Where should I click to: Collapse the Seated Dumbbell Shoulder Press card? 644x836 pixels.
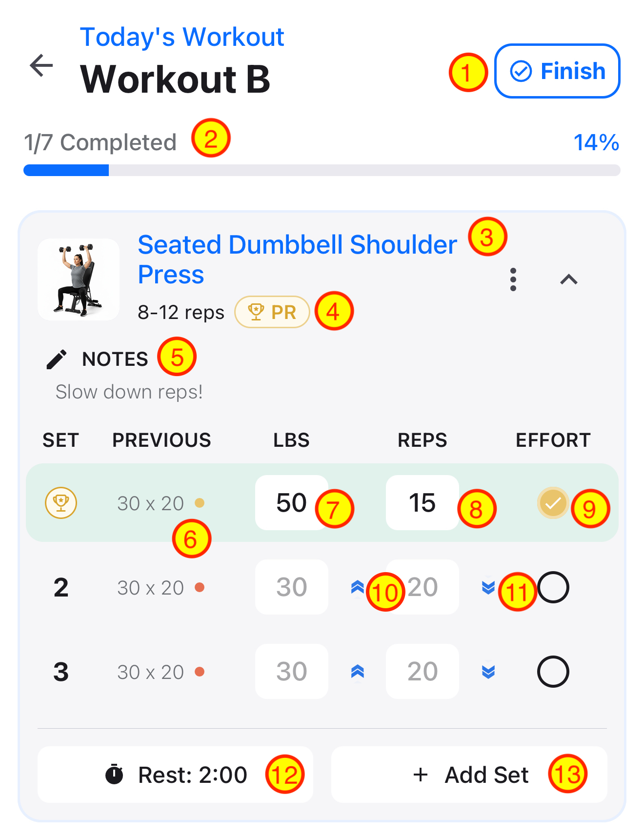(x=569, y=279)
